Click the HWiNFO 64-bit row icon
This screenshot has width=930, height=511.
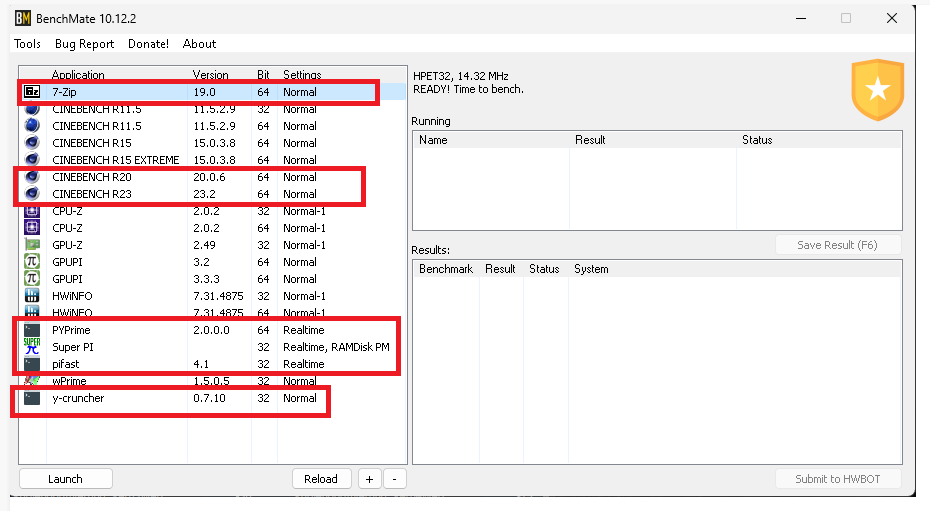[32, 312]
